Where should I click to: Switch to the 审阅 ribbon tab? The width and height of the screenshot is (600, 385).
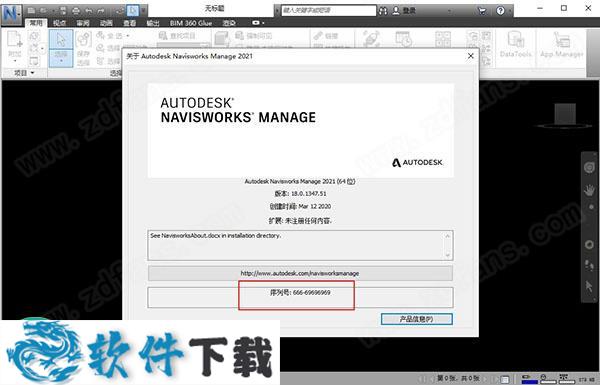point(83,23)
